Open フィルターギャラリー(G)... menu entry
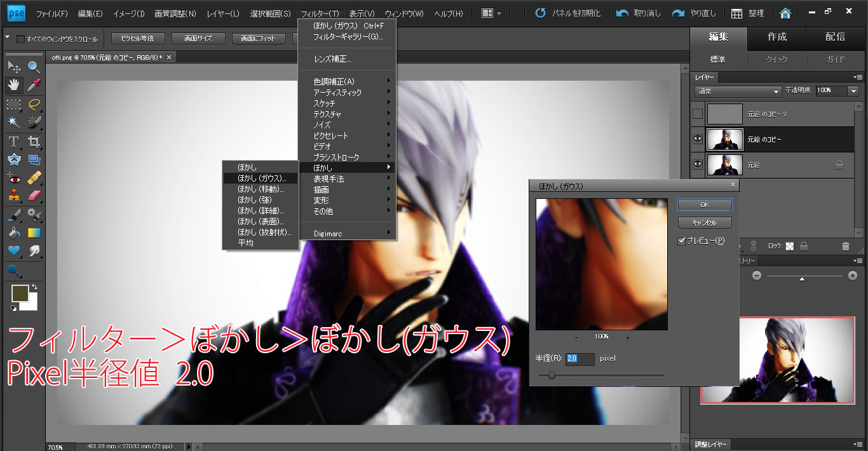The width and height of the screenshot is (868, 451). point(347,37)
